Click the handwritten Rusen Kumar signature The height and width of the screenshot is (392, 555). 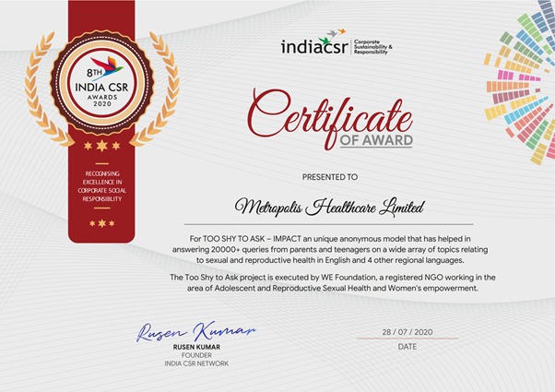click(x=196, y=331)
